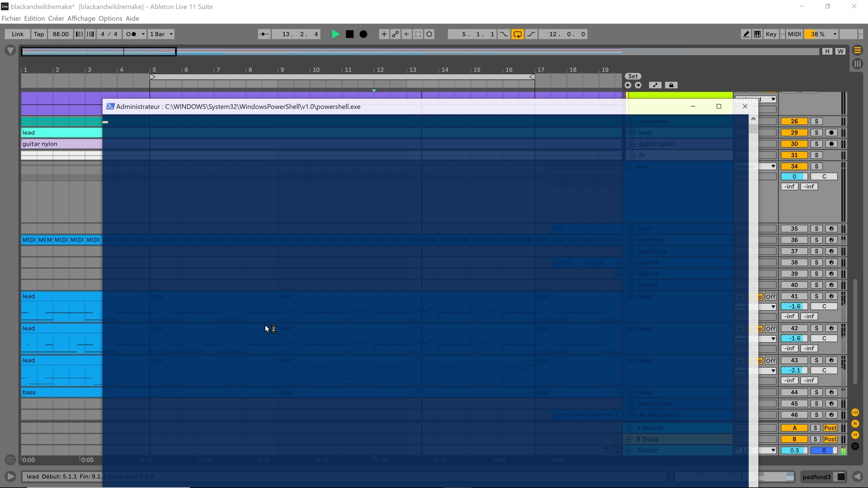Open the Edition menu
Viewport: 868px width, 488px height.
click(34, 19)
